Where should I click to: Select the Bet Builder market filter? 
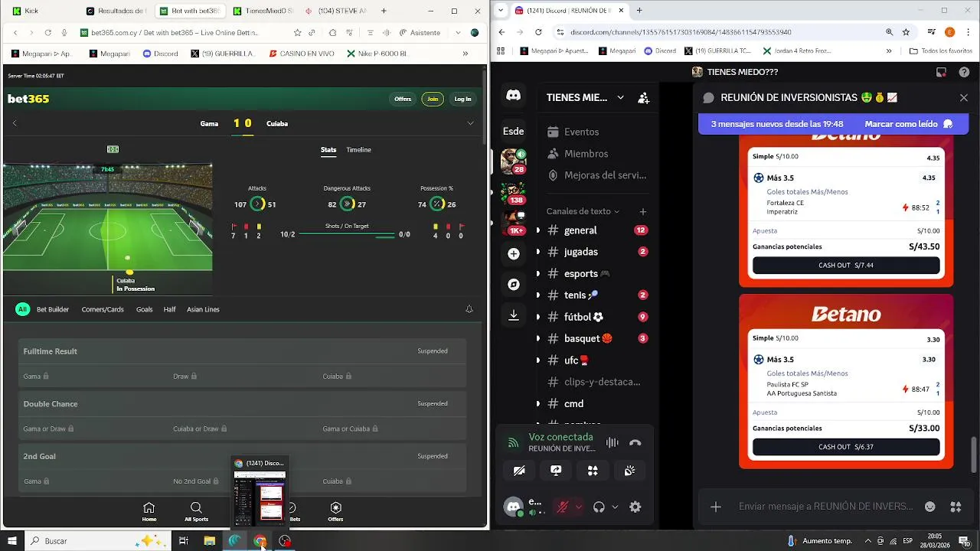pyautogui.click(x=53, y=309)
